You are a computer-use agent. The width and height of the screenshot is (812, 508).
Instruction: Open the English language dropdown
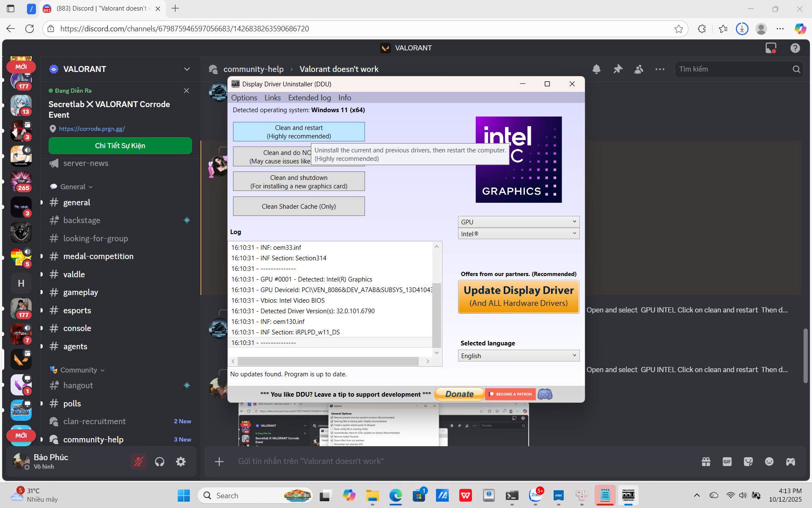pyautogui.click(x=518, y=356)
